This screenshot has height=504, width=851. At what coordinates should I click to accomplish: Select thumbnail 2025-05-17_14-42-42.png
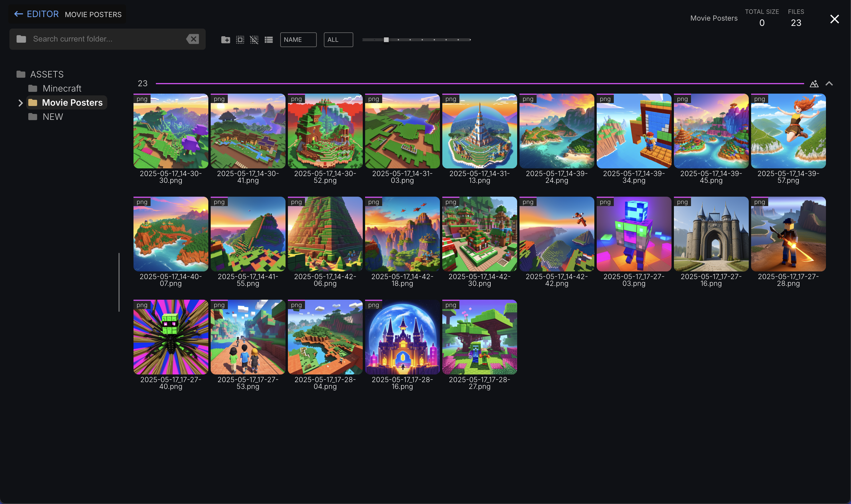[x=557, y=234]
